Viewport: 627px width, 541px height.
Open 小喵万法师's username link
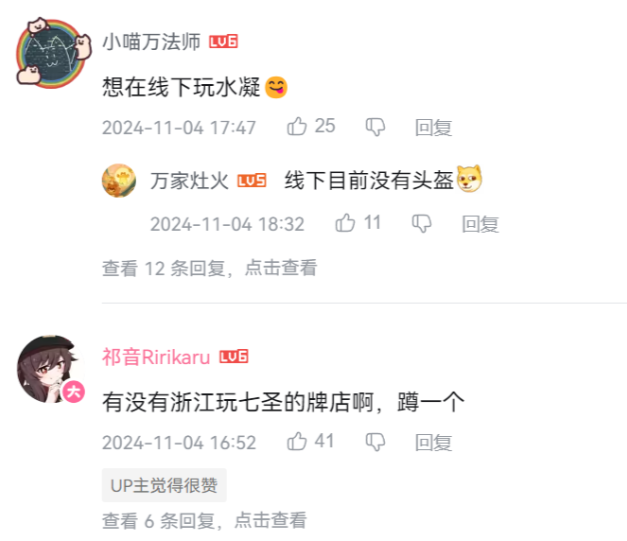152,42
